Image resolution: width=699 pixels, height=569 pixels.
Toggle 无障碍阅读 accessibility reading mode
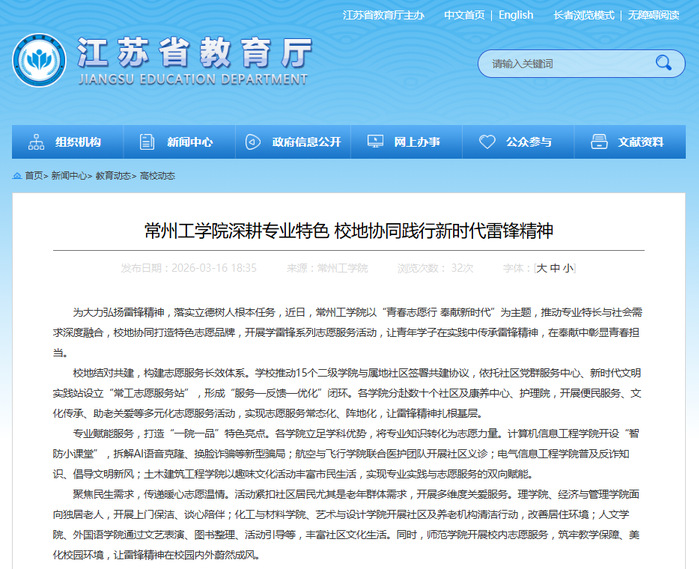tap(659, 15)
